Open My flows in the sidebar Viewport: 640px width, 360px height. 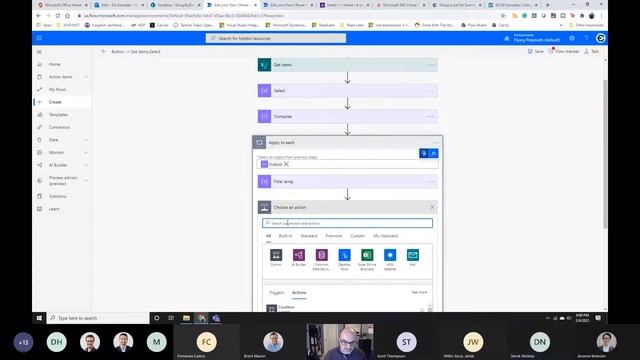click(57, 89)
